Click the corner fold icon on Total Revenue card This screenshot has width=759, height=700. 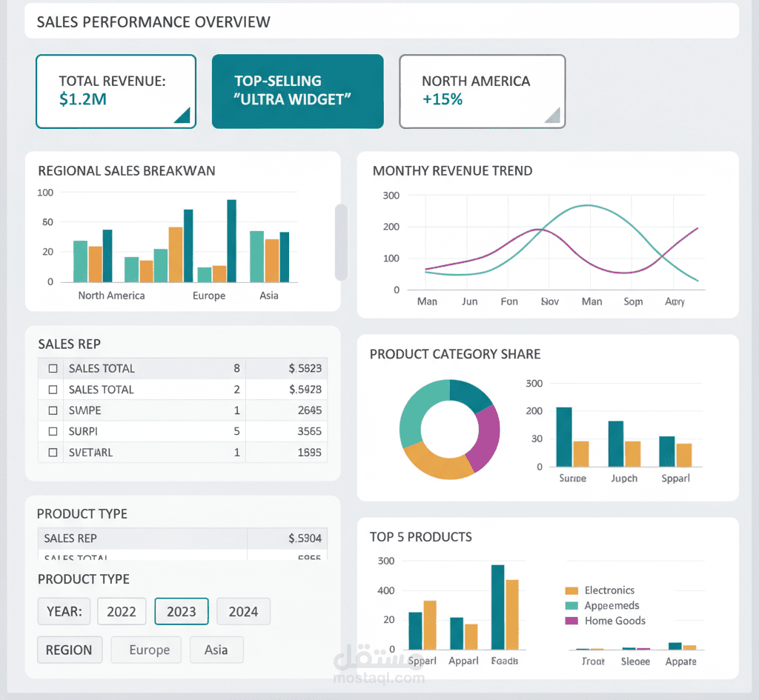click(x=185, y=116)
